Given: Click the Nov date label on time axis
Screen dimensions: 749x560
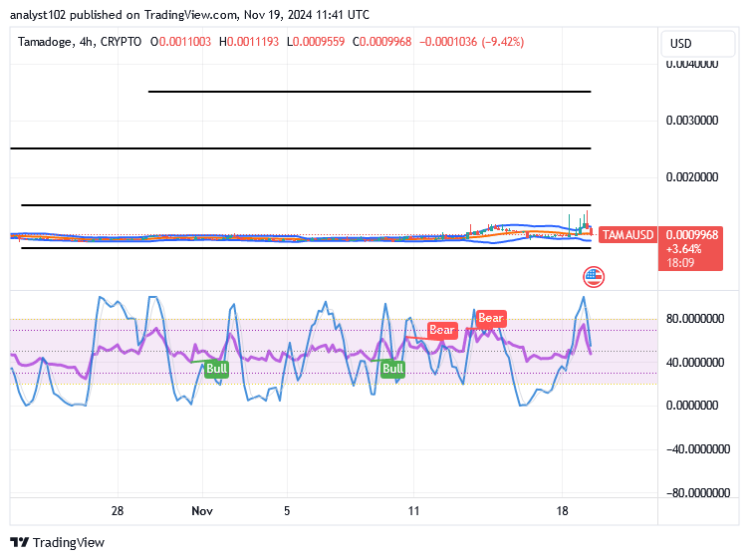Looking at the screenshot, I should [x=202, y=511].
